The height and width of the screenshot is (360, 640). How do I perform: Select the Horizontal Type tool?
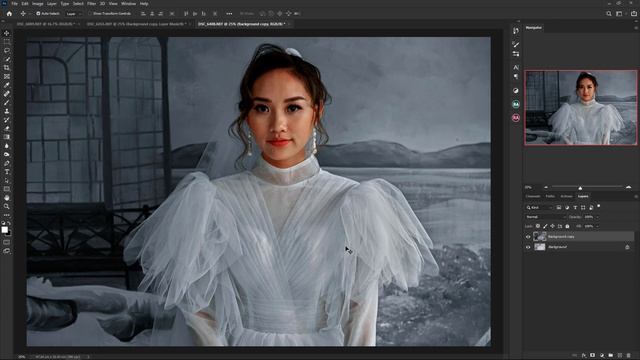pyautogui.click(x=7, y=172)
